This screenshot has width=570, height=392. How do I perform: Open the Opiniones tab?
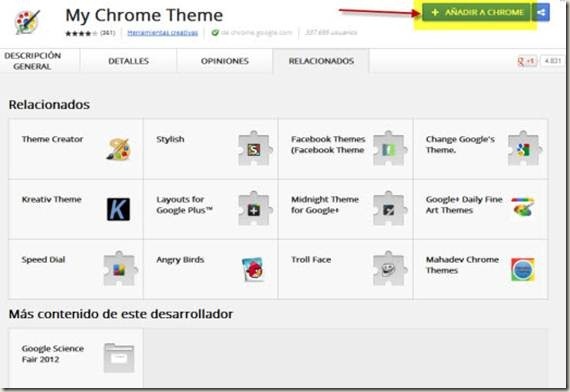(x=225, y=61)
